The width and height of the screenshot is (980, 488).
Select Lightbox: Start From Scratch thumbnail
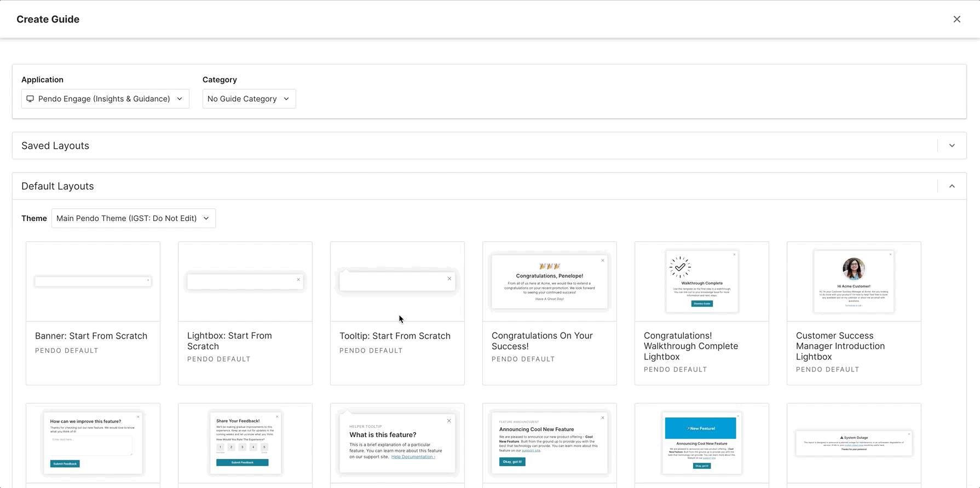click(245, 281)
